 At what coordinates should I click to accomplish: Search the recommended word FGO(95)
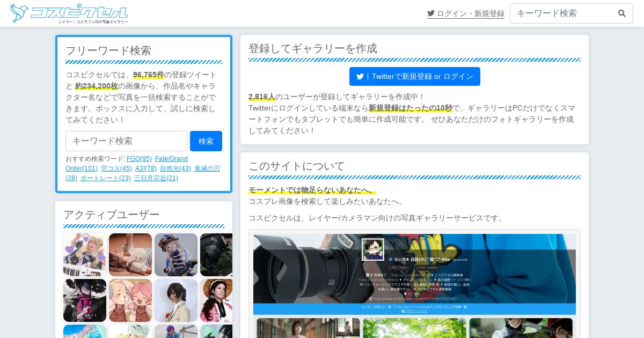(139, 159)
